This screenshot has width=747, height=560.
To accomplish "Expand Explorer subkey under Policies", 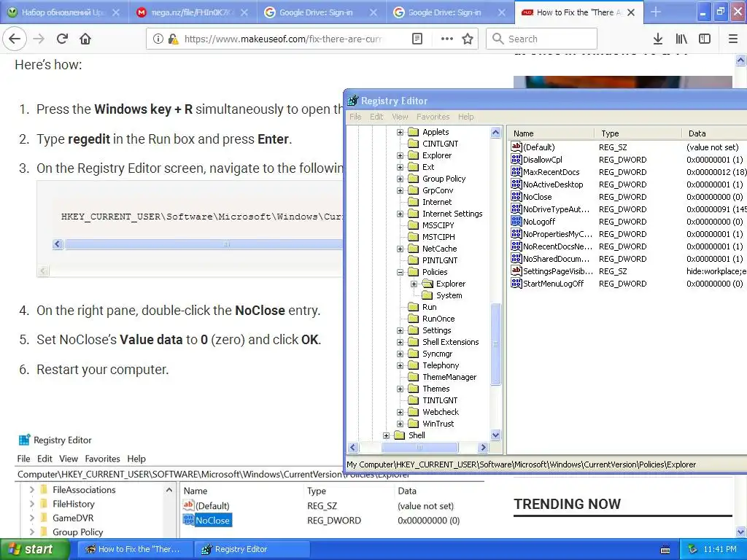I will (414, 284).
